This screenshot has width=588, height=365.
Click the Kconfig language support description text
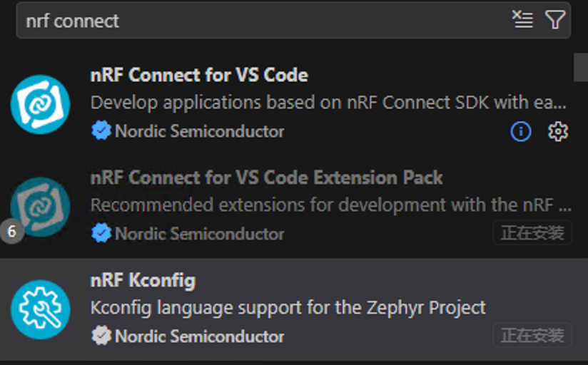tap(288, 308)
